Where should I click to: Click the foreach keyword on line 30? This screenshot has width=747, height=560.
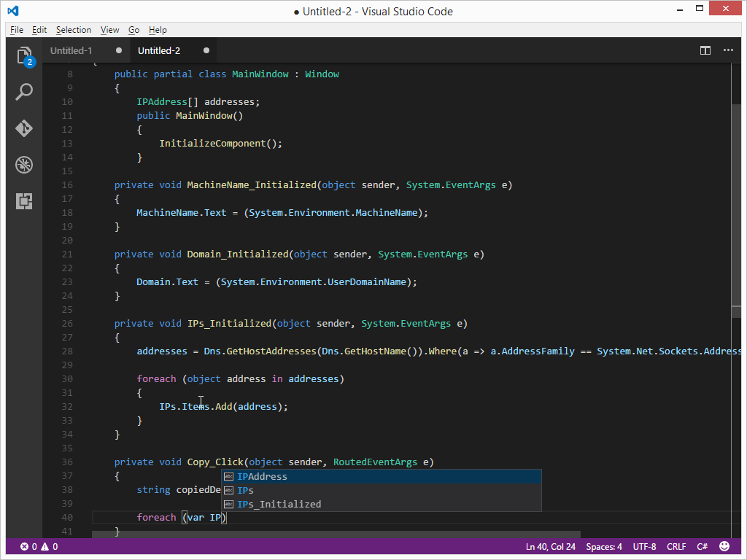pyautogui.click(x=156, y=378)
